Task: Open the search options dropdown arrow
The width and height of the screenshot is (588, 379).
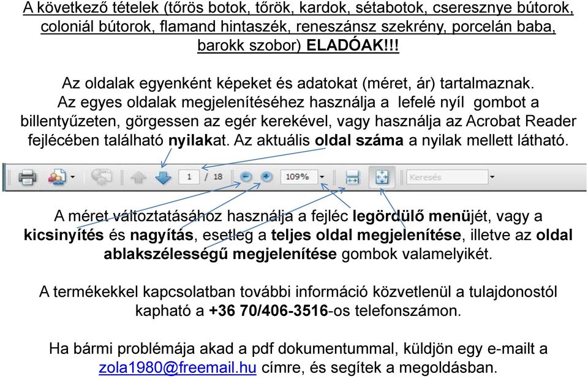Action: pos(492,177)
